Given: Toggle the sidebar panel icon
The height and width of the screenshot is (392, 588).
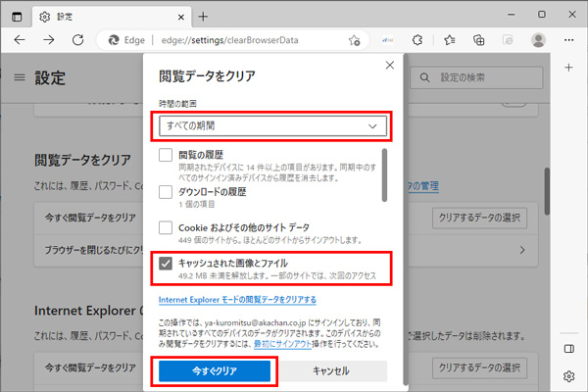Looking at the screenshot, I should pos(568,349).
